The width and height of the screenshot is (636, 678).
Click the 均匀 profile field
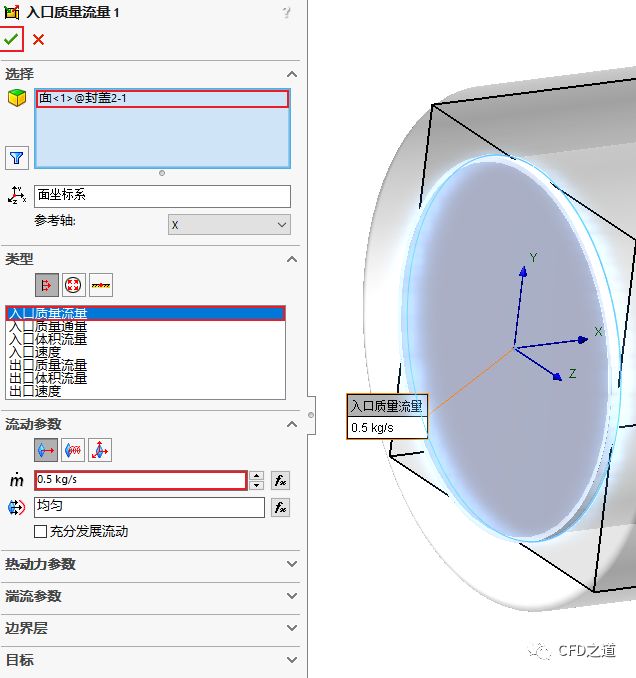pos(149,507)
